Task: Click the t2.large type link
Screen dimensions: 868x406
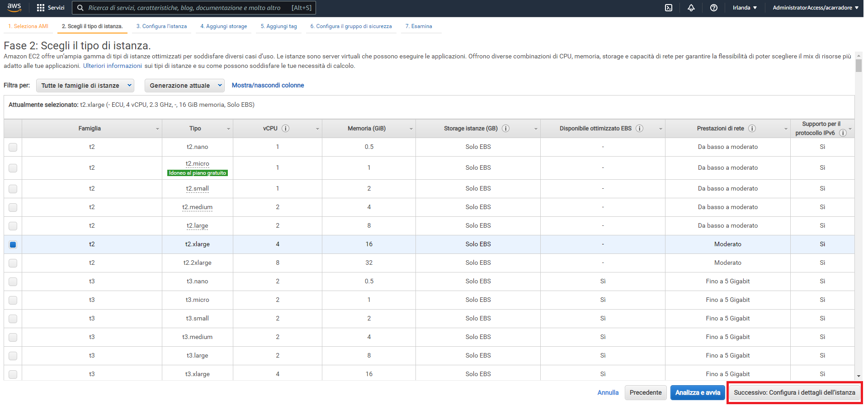Action: 198,225
